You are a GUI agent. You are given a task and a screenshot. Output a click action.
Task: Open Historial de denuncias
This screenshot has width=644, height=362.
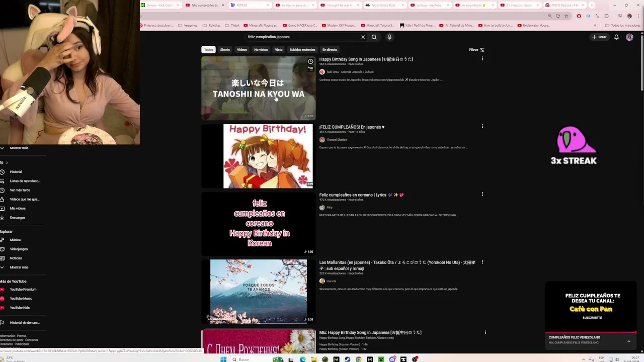coord(25,322)
